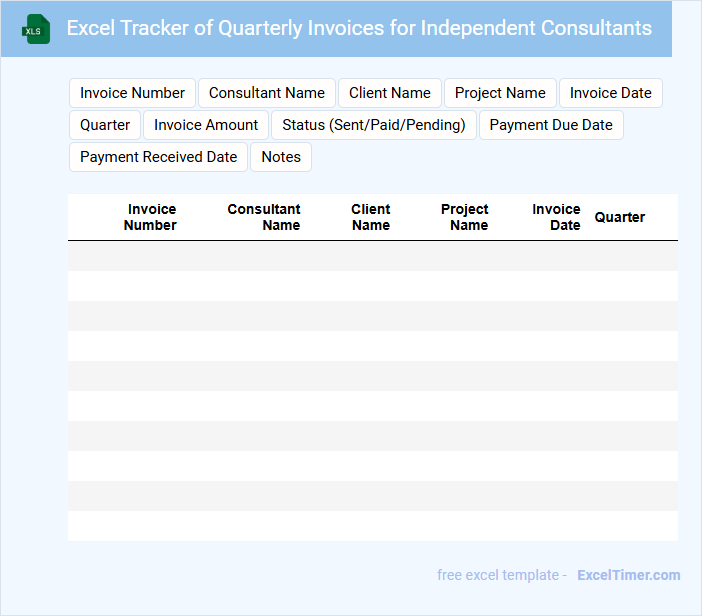Pick the Quarter tag button
The image size is (702, 616).
coord(105,125)
